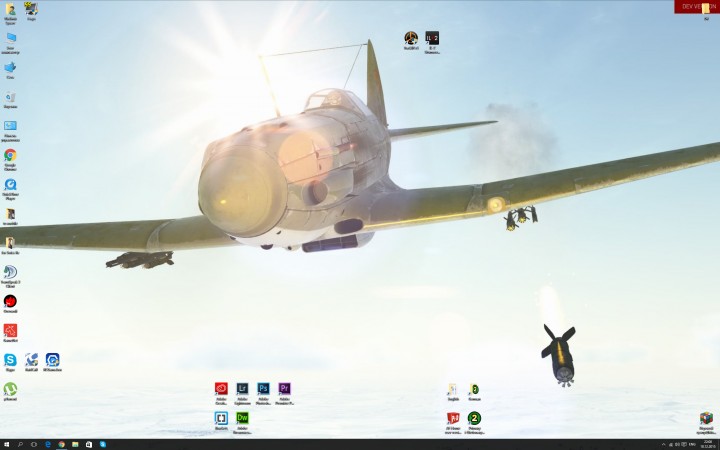Select the Skype desktop icon
The height and width of the screenshot is (450, 720).
click(x=10, y=360)
